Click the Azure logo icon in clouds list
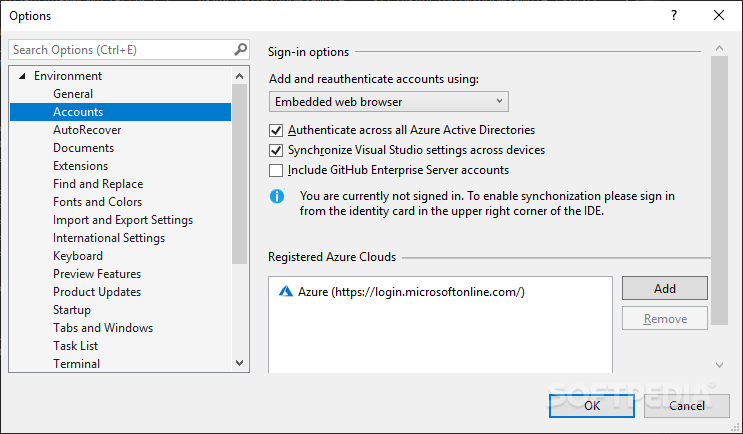The width and height of the screenshot is (743, 434). point(286,291)
